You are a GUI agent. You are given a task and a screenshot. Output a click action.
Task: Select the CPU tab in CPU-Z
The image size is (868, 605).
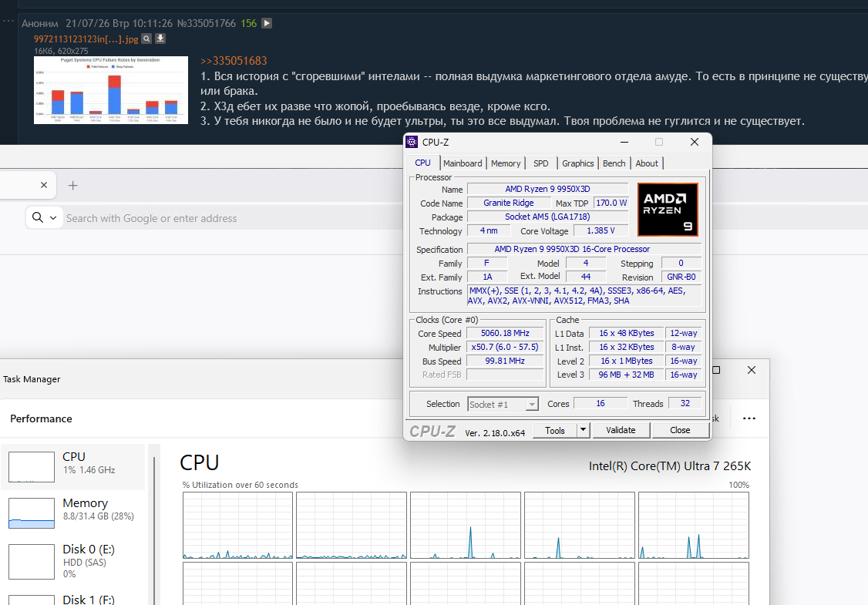[423, 163]
